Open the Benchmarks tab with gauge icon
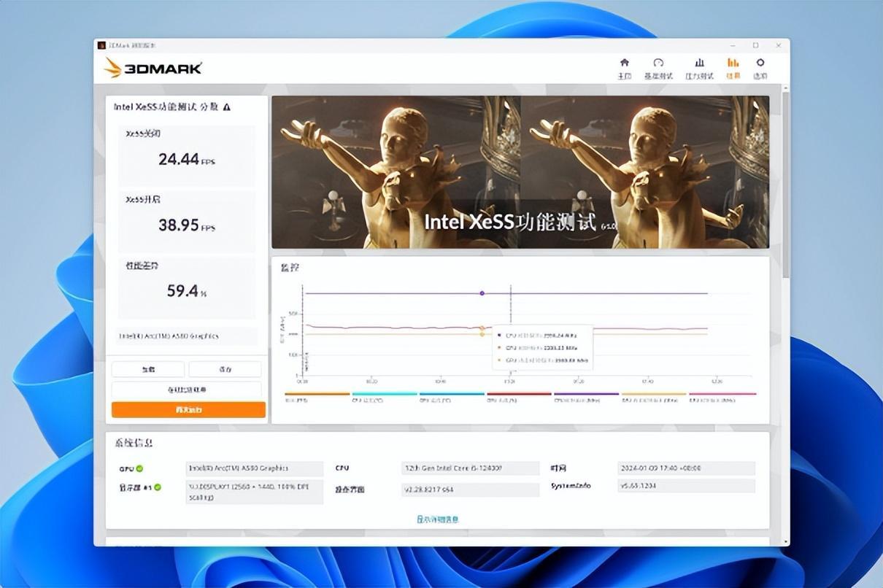Image resolution: width=883 pixels, height=588 pixels. pos(658,69)
